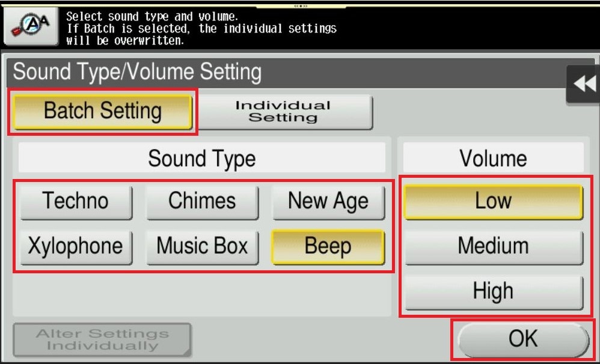Choose Music Box sound type
The width and height of the screenshot is (600, 364).
202,246
